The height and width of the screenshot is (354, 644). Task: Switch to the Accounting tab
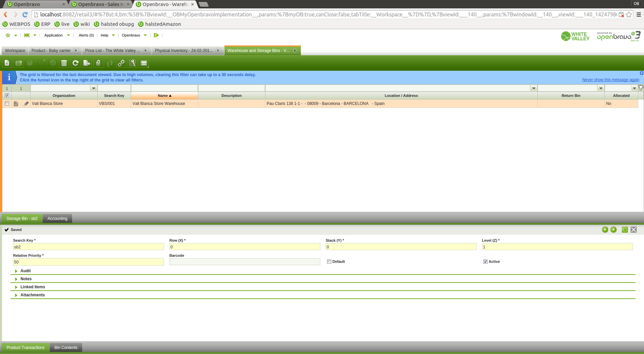57,219
